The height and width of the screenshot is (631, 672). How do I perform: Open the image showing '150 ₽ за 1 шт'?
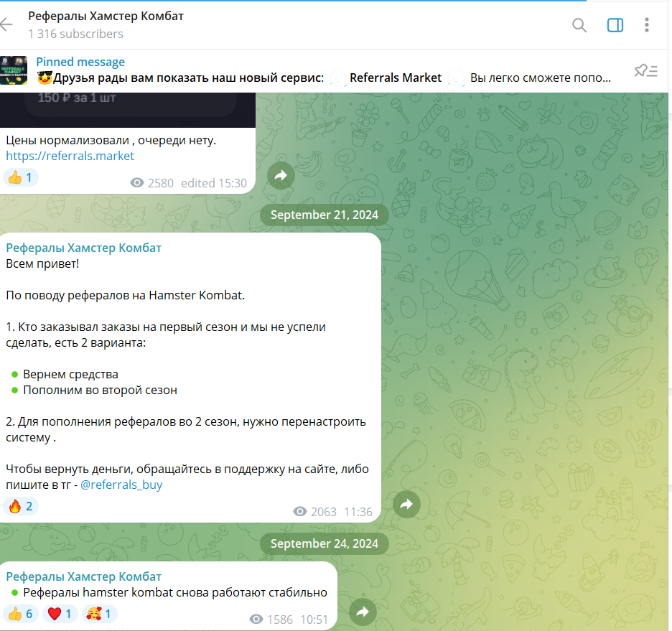128,110
